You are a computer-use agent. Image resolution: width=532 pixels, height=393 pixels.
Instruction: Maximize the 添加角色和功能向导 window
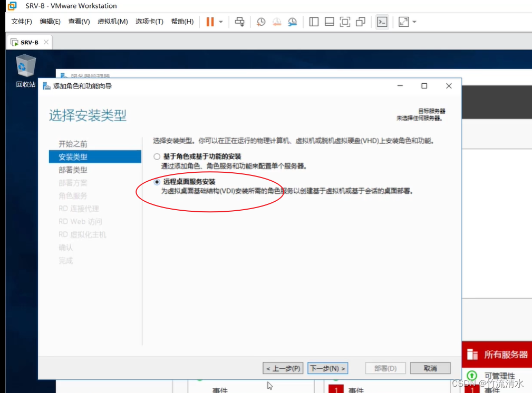coord(424,86)
